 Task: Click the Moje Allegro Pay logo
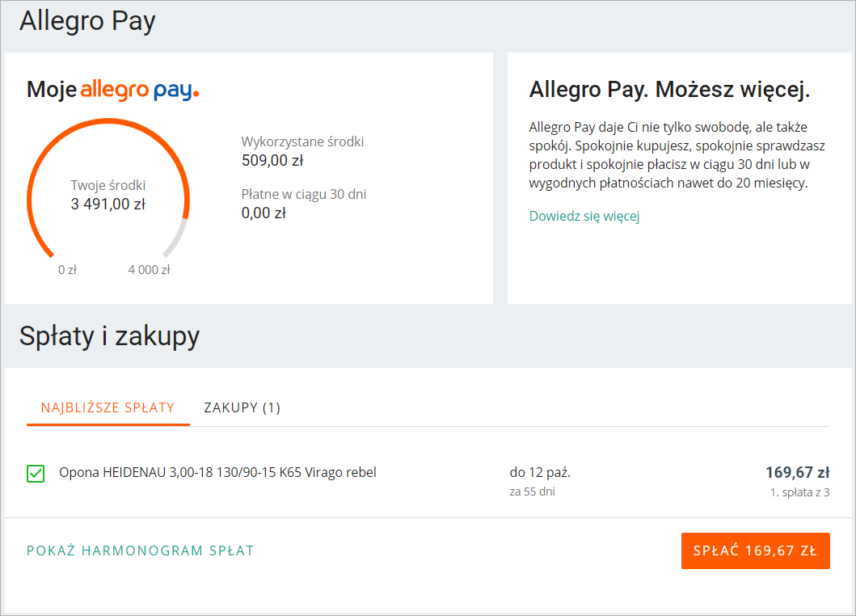coord(113,90)
